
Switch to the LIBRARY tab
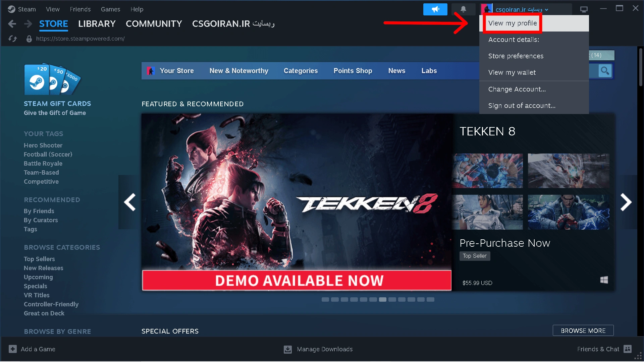coord(97,23)
